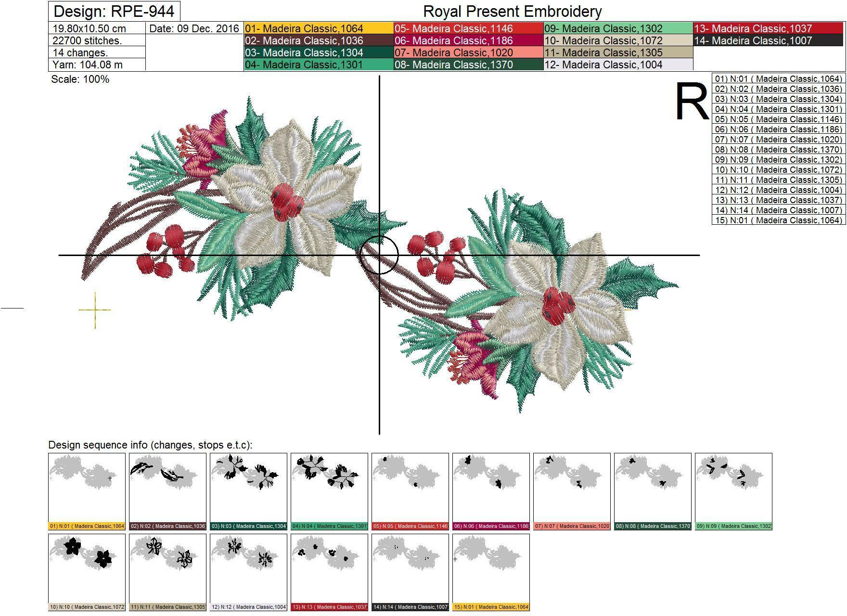The image size is (847, 616).
Task: Select the 14 Madeira Classic 1007 black swatch
Action: [768, 40]
